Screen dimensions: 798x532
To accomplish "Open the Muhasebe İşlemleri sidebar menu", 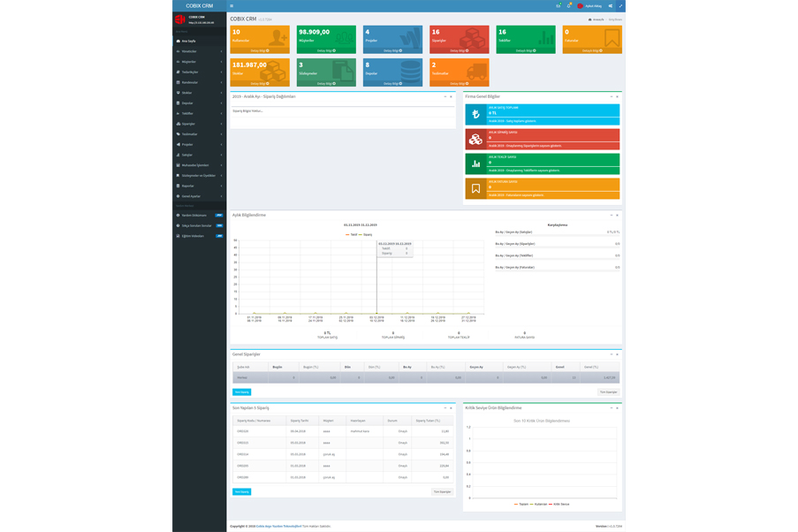I will 200,165.
